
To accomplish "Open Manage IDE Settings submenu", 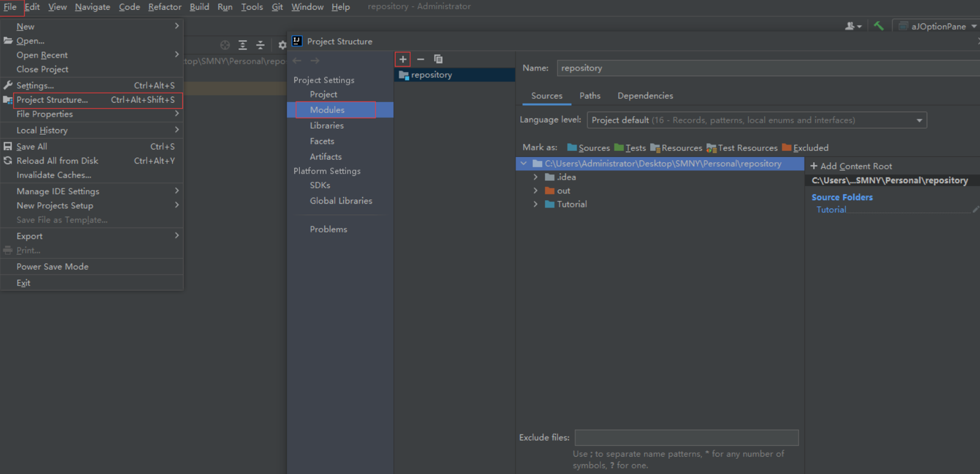I will tap(92, 192).
